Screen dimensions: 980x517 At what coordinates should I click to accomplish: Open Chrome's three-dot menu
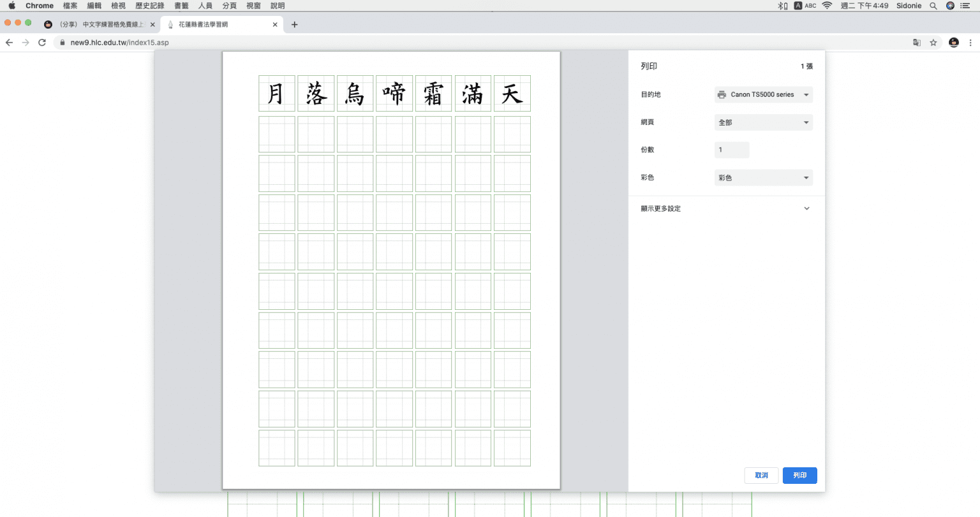pyautogui.click(x=970, y=43)
